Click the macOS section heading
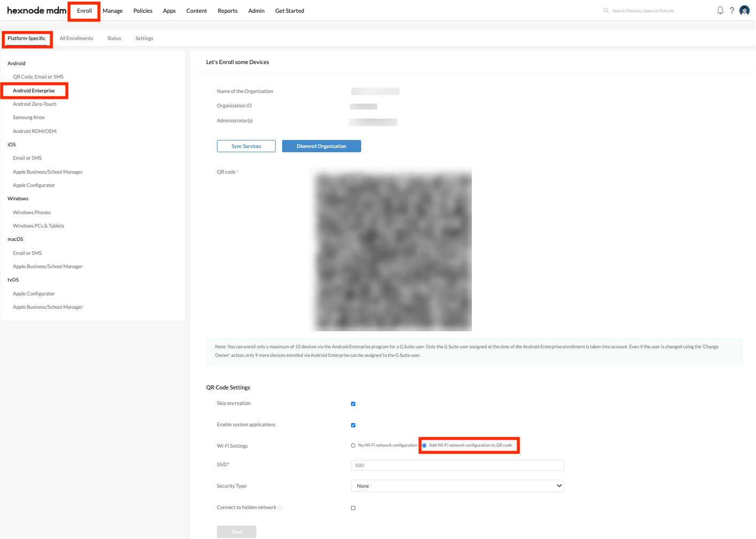This screenshot has width=756, height=539. click(15, 239)
